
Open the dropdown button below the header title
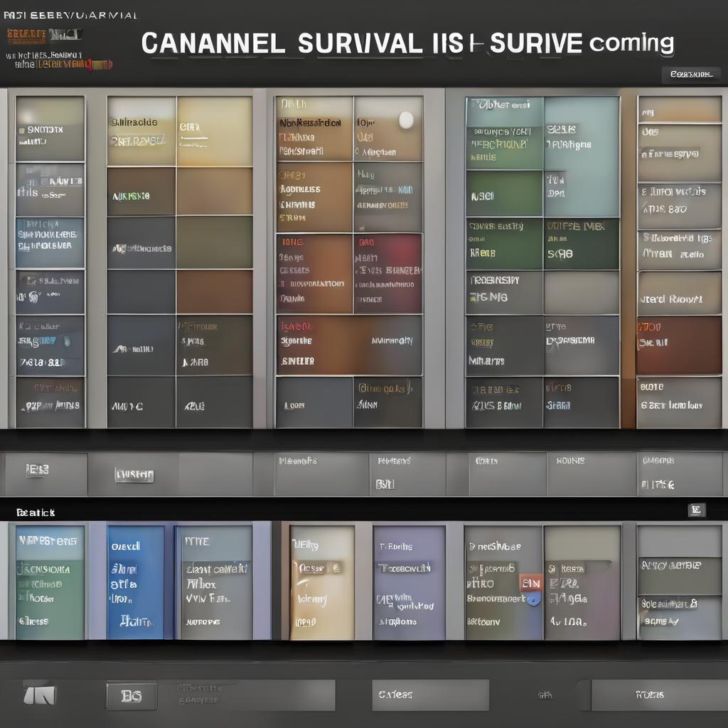691,74
